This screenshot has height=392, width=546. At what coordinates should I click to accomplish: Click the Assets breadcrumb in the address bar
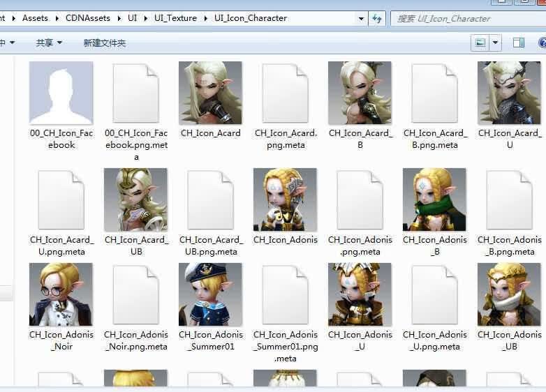(35, 18)
